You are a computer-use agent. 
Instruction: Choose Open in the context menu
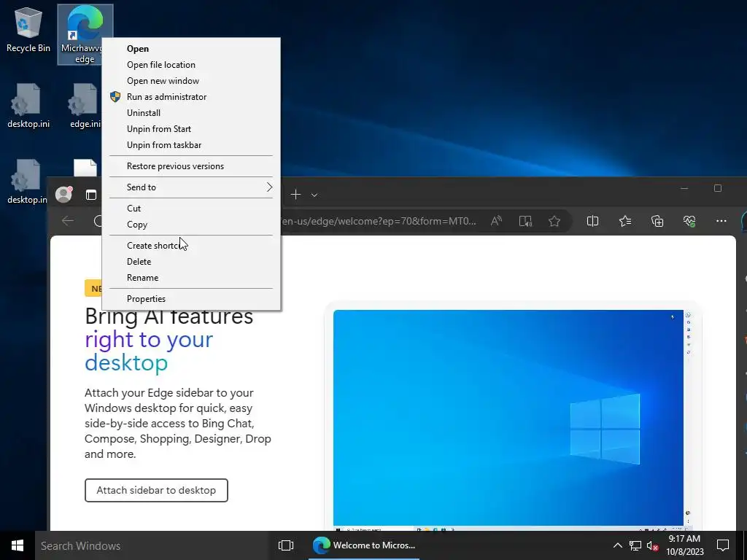point(191,49)
